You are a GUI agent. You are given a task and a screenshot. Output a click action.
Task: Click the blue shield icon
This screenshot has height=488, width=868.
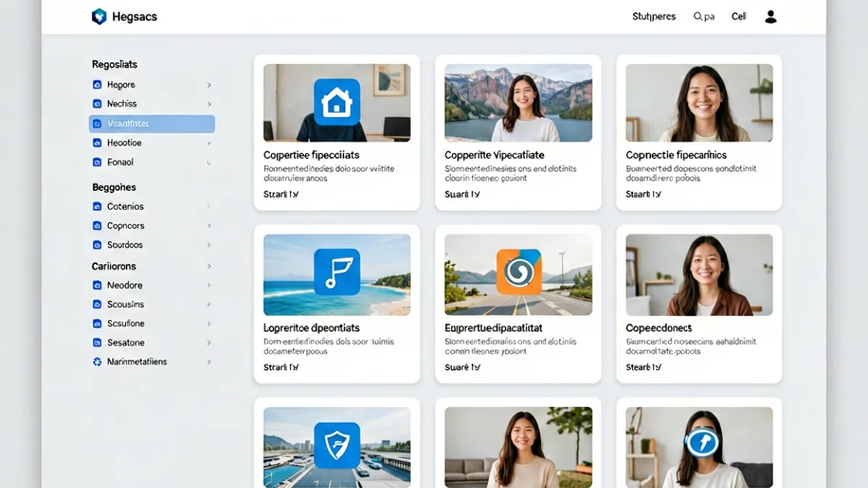click(337, 445)
